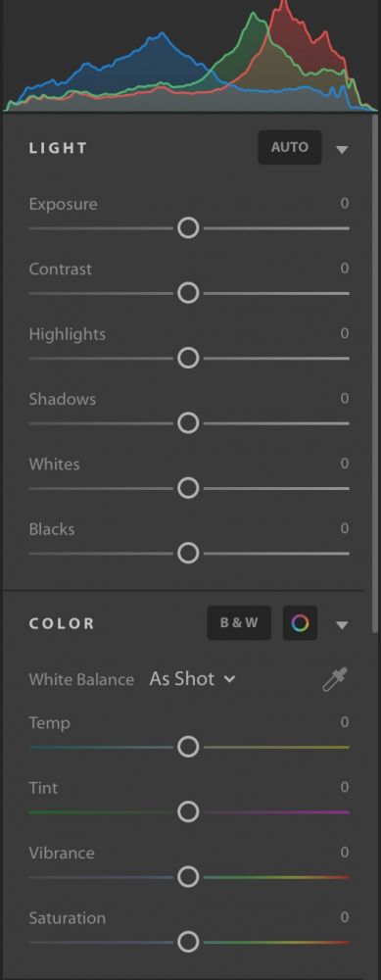Pick the white balance eyedropper tool
This screenshot has width=381, height=980.
(335, 679)
